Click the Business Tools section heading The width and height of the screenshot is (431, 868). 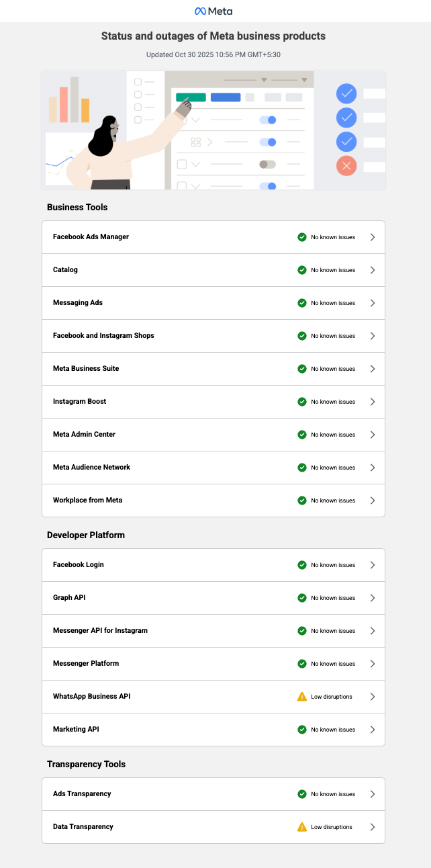pos(77,208)
